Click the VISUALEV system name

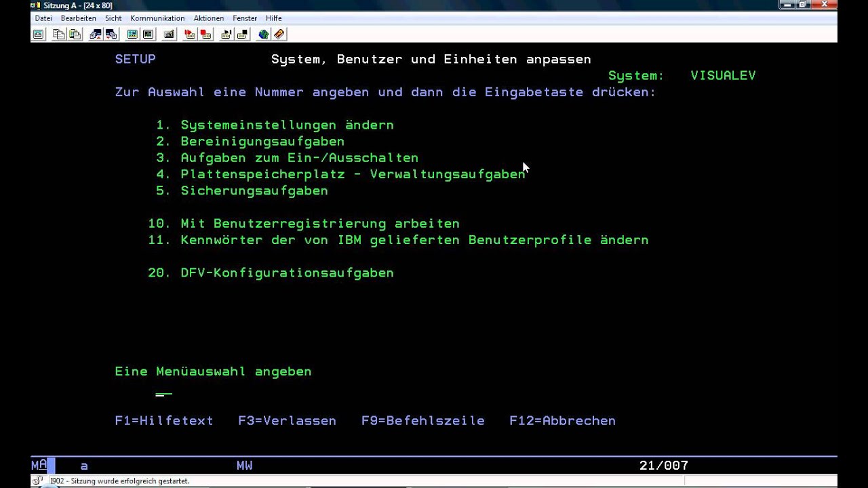723,76
